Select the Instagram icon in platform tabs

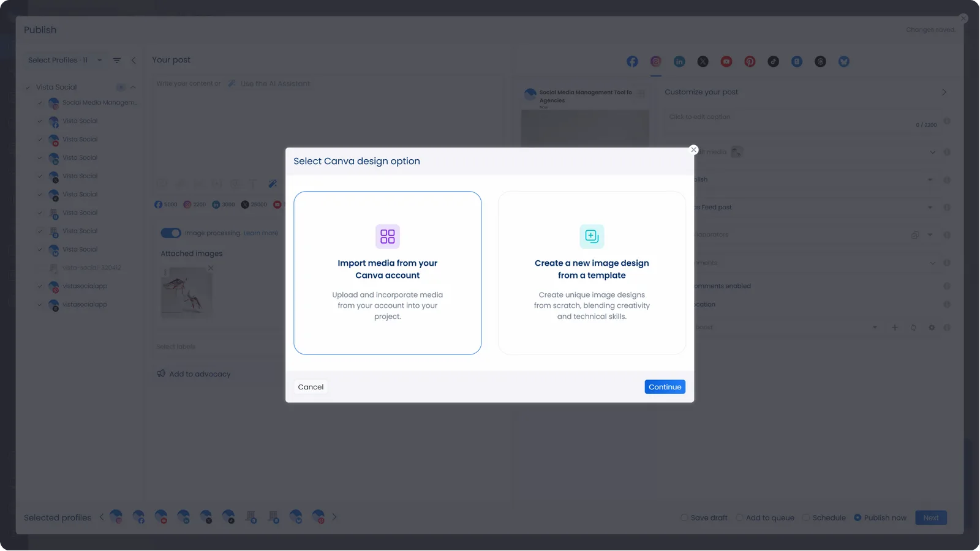[x=655, y=61]
